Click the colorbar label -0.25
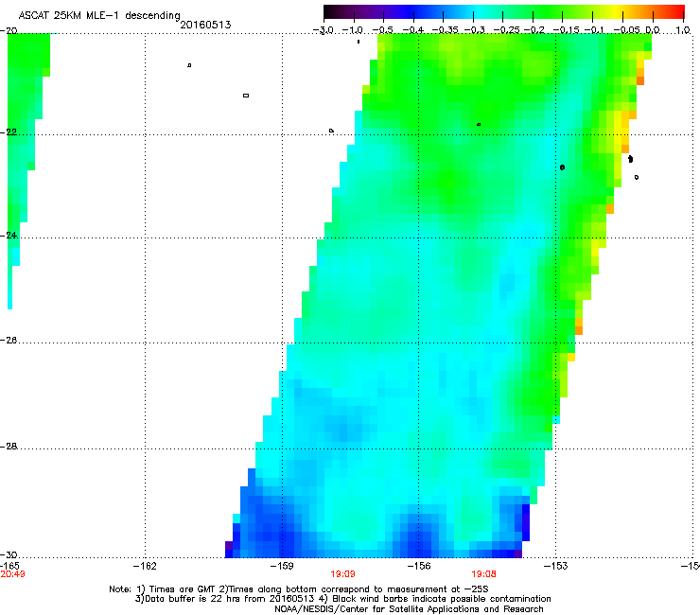700x615 pixels. [x=506, y=30]
